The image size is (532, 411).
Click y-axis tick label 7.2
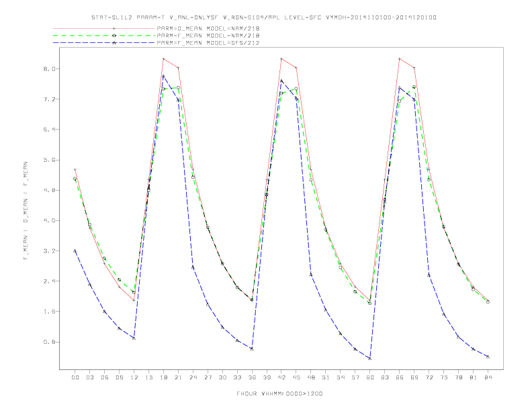49,99
